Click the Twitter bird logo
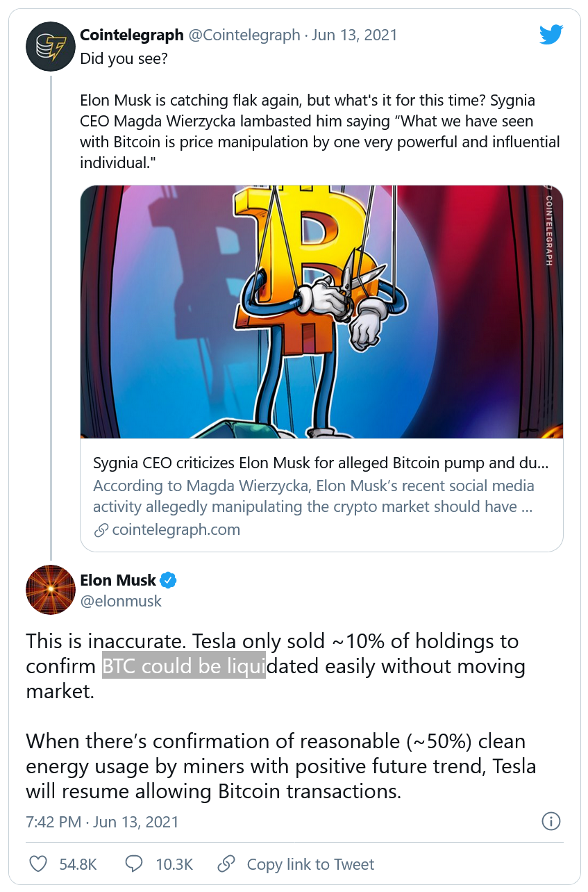Viewport: 588px width, 892px height. [x=551, y=35]
